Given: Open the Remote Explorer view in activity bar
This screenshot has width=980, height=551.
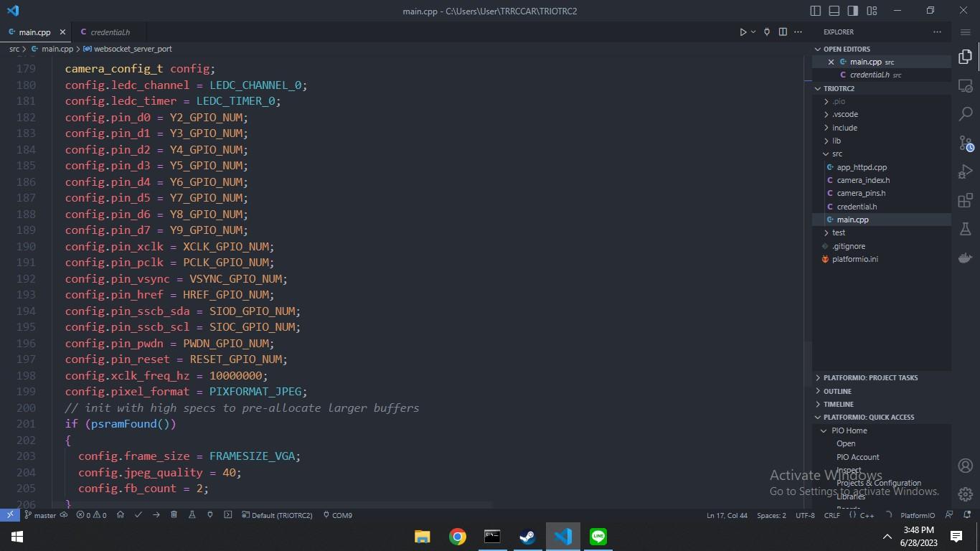Looking at the screenshot, I should pyautogui.click(x=966, y=85).
